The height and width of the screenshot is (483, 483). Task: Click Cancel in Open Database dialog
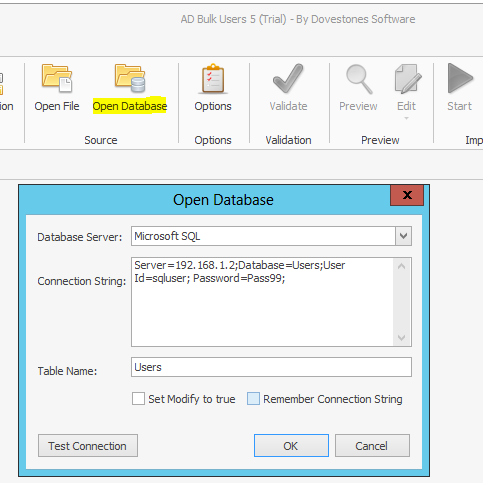click(372, 446)
